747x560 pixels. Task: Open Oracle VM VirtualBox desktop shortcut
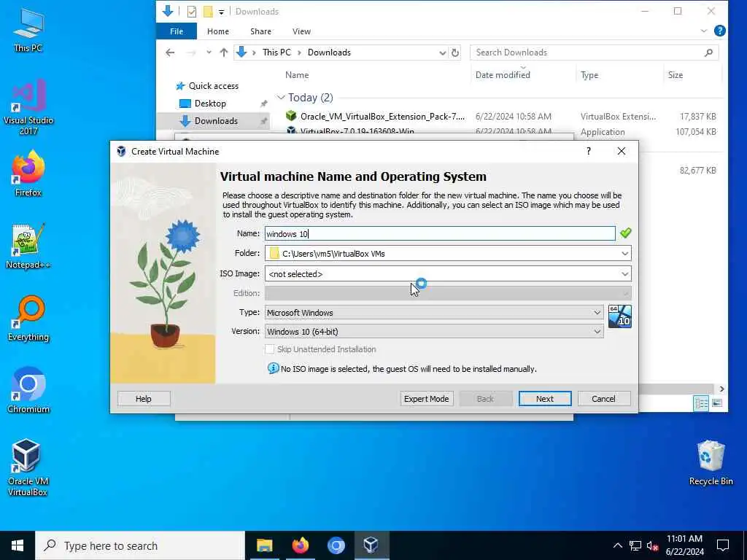point(28,467)
